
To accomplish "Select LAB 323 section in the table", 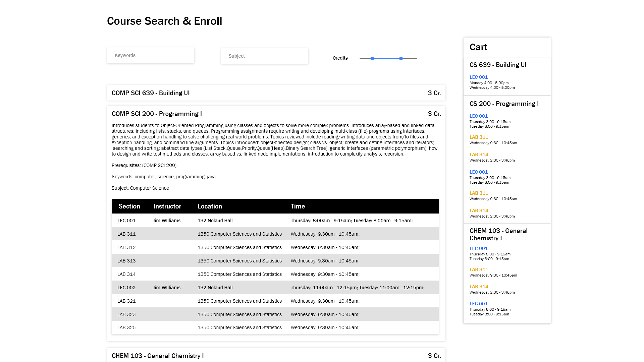I will 275,314.
